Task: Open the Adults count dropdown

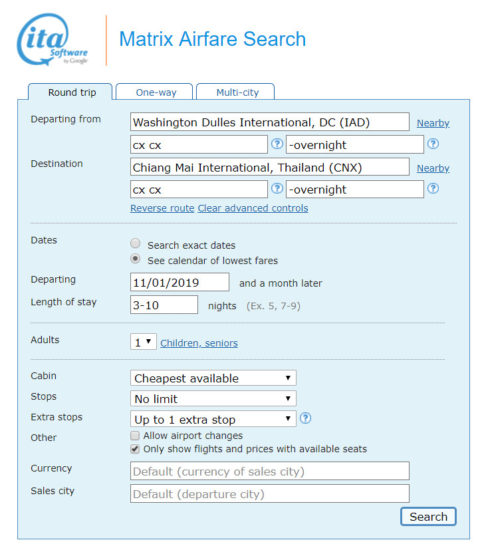Action: click(x=143, y=342)
